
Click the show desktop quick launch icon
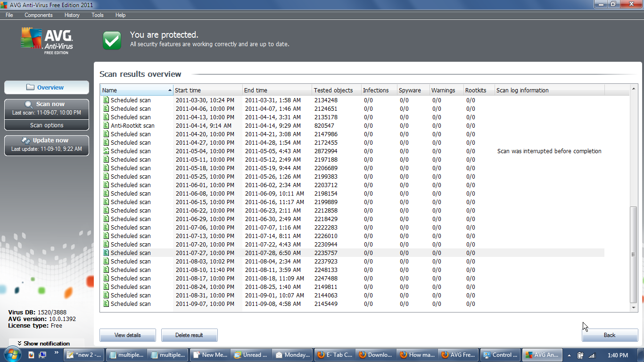coord(42,355)
